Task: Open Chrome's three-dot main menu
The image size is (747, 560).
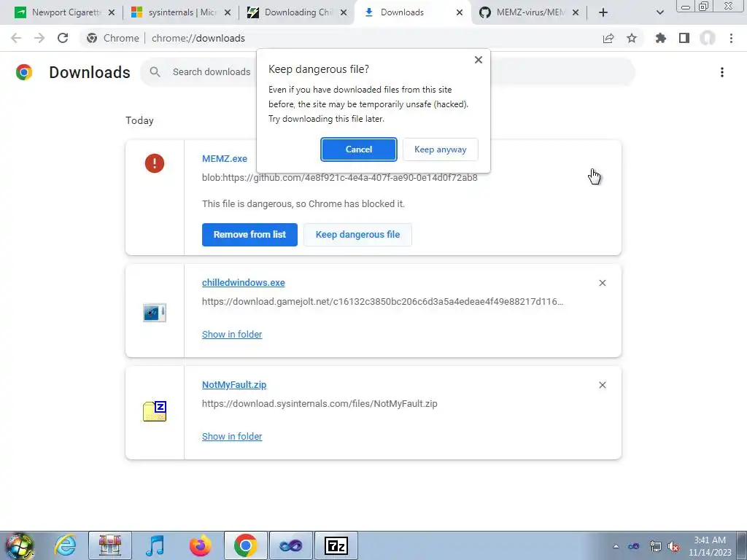Action: pyautogui.click(x=731, y=38)
